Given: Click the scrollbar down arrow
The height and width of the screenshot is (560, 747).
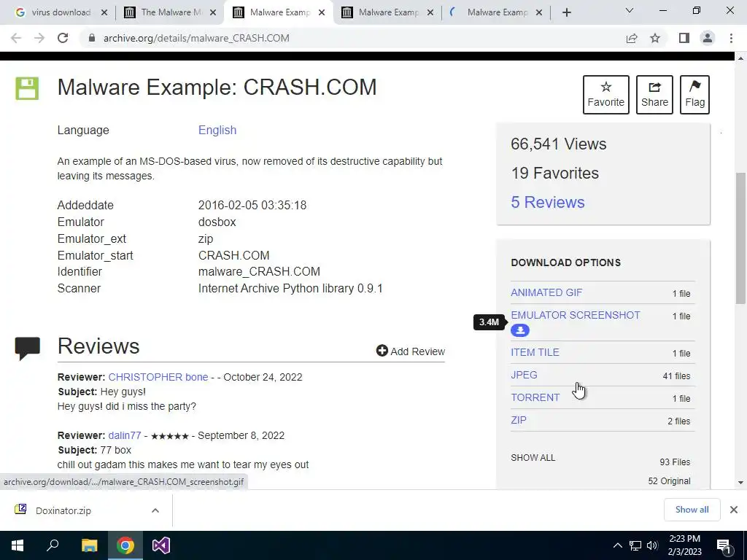Looking at the screenshot, I should pyautogui.click(x=740, y=483).
